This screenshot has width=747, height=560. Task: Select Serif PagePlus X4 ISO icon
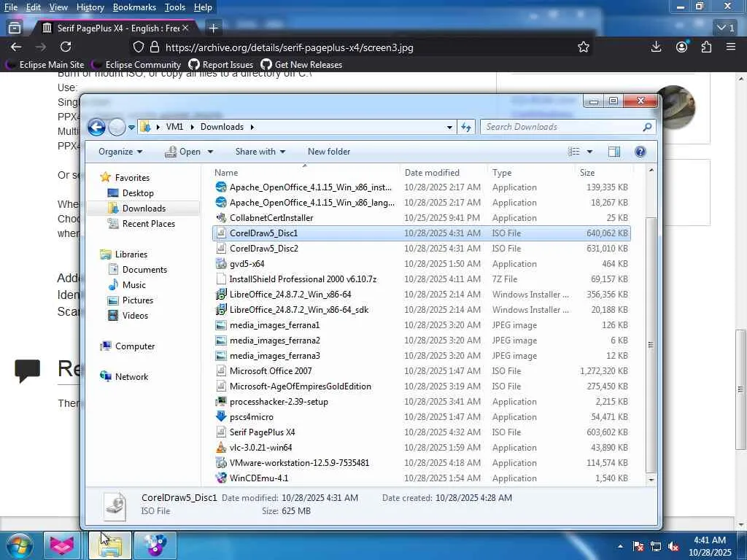click(x=221, y=432)
